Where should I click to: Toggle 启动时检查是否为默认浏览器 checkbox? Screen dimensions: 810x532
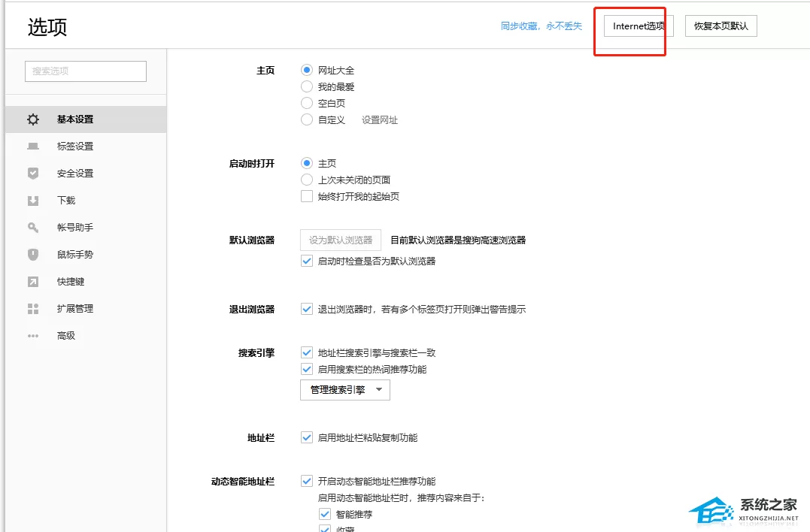[x=307, y=261]
